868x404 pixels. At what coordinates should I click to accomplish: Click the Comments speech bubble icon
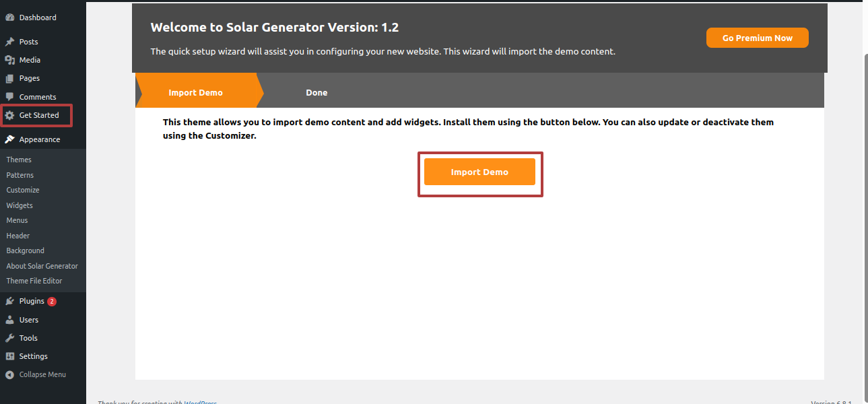[x=9, y=97]
